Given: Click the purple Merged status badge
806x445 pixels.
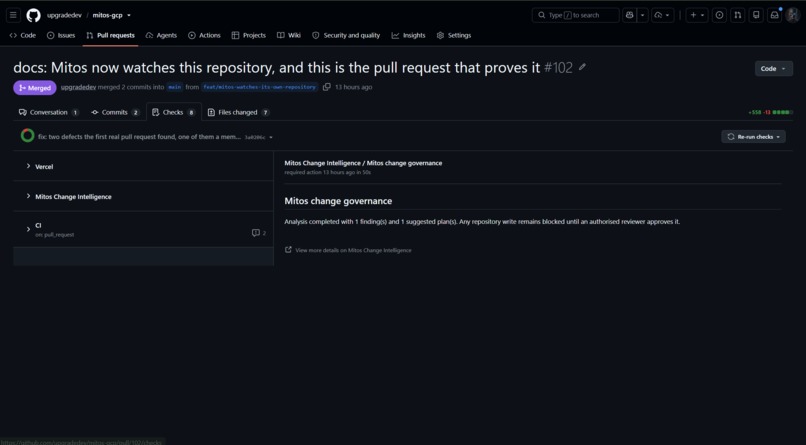Looking at the screenshot, I should point(35,88).
